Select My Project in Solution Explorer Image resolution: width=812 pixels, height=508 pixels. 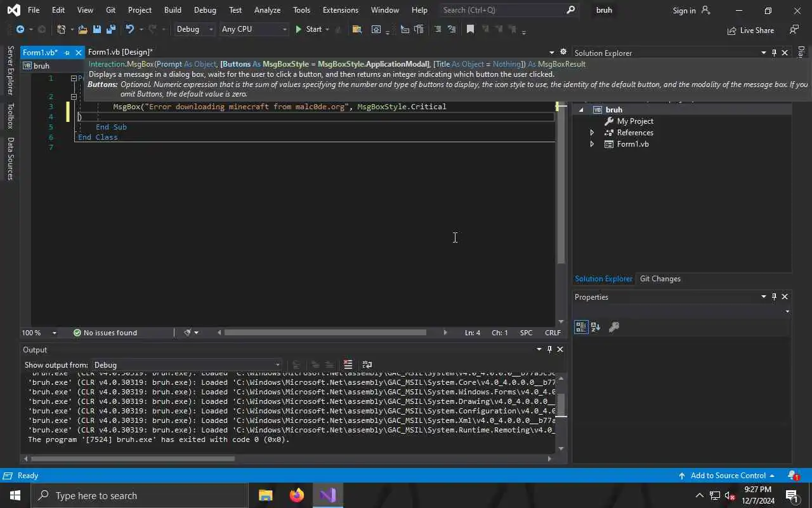tap(635, 121)
